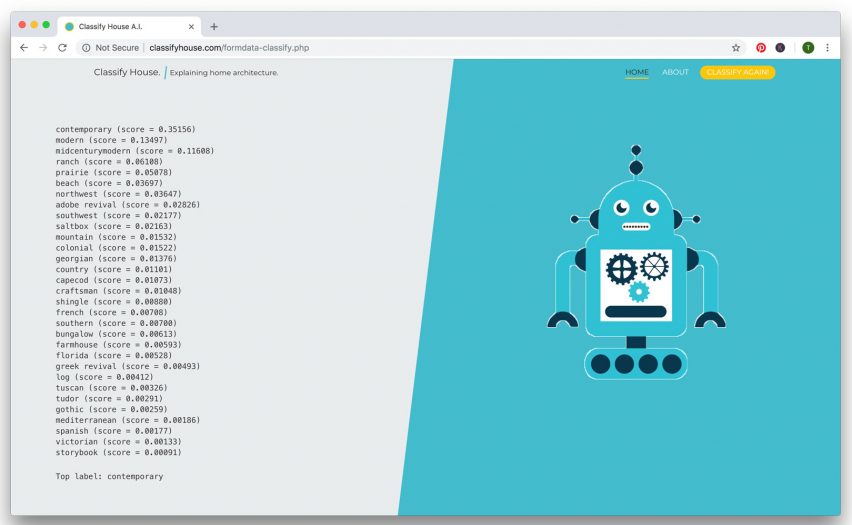Click the 'southern (score = 0.00700)' line
This screenshot has height=525, width=852.
(116, 323)
